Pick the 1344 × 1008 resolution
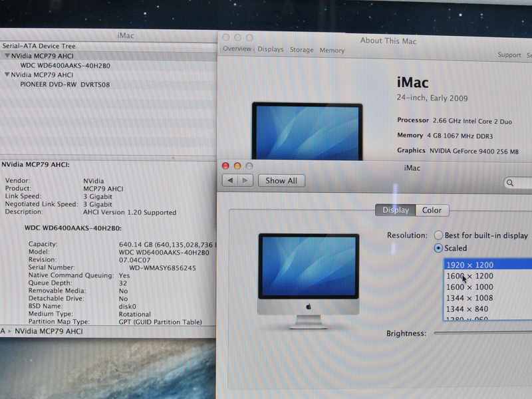 click(x=487, y=298)
